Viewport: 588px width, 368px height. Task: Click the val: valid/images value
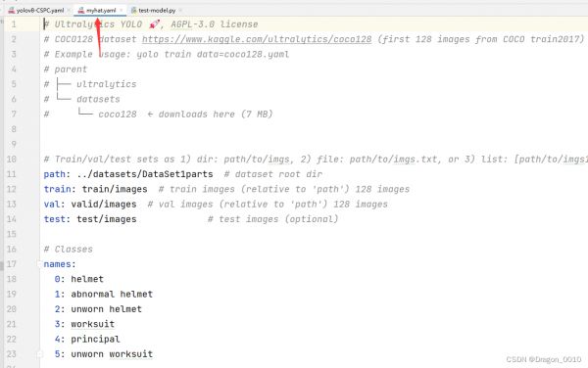click(104, 204)
